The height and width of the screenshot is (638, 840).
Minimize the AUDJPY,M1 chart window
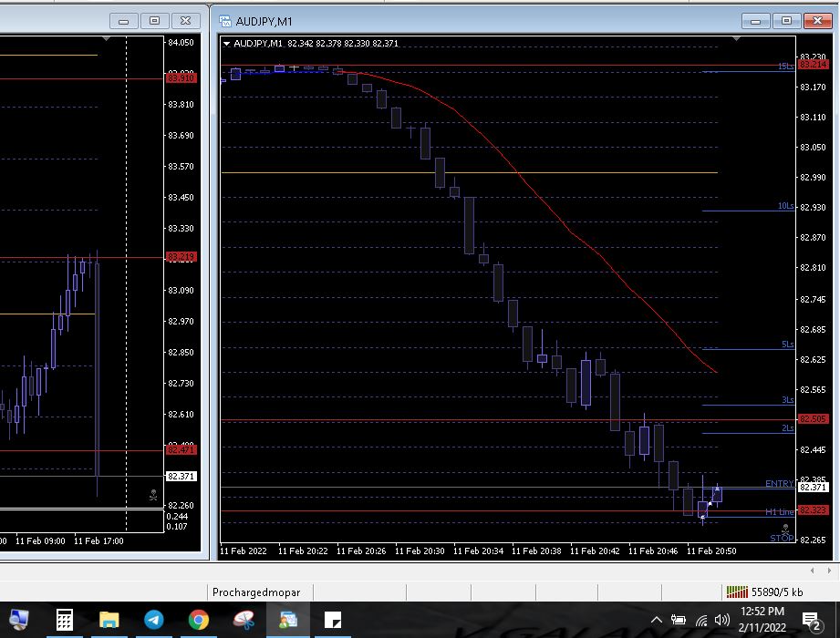point(755,21)
